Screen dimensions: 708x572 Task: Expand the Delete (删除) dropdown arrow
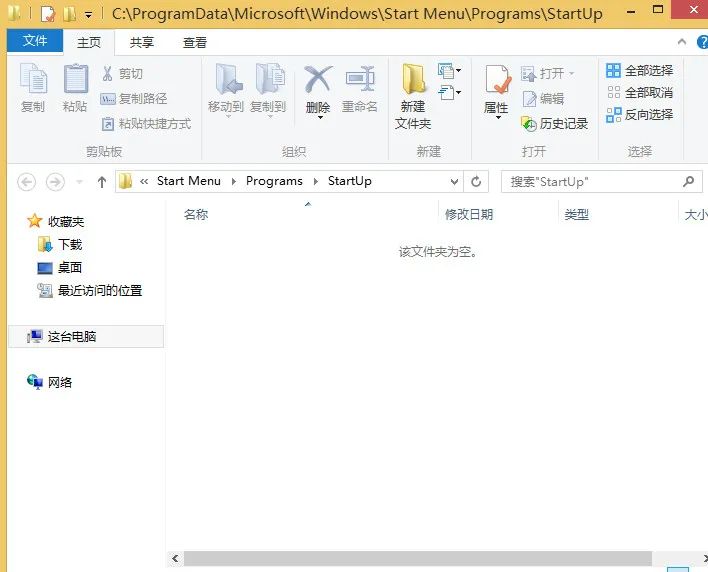320,117
